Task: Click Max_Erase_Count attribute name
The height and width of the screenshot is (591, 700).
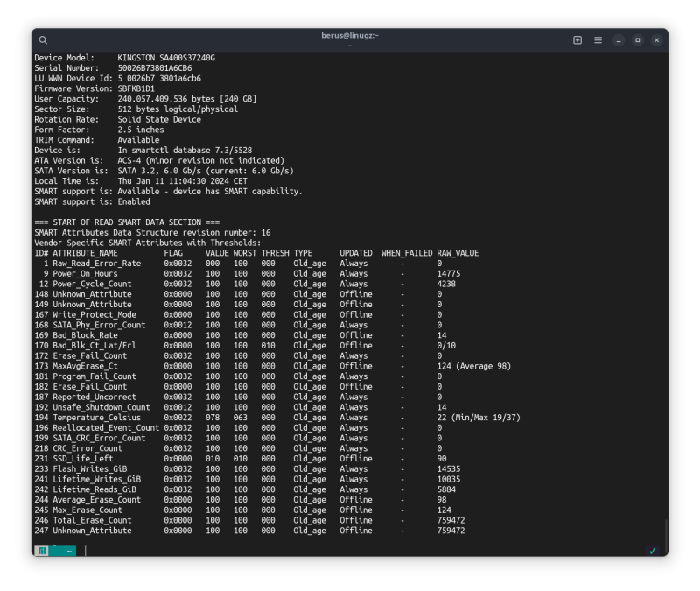Action: tap(87, 510)
